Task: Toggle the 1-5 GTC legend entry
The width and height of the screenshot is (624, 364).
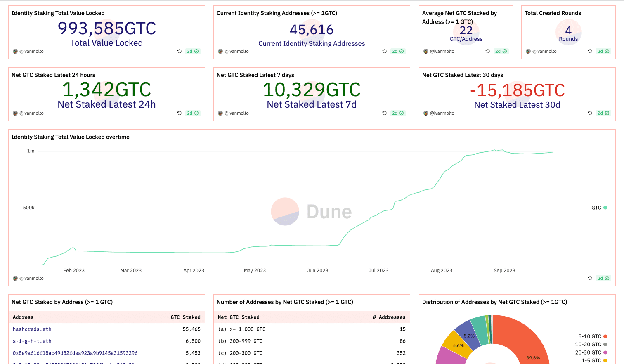Action: 594,360
